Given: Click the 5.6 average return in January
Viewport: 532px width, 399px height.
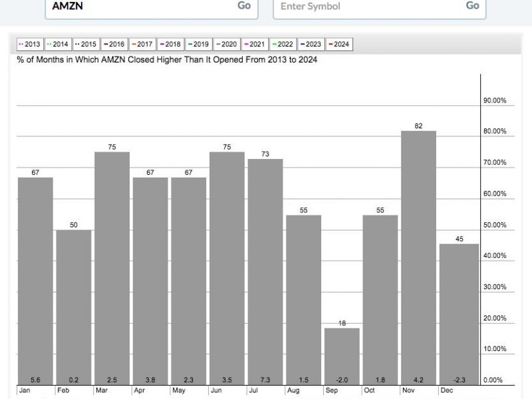Looking at the screenshot, I should point(35,380).
